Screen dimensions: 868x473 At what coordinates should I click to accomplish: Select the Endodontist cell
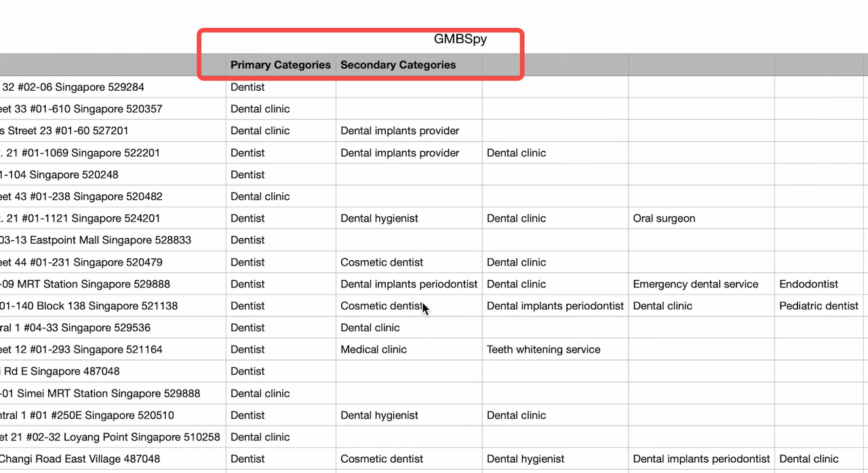821,284
